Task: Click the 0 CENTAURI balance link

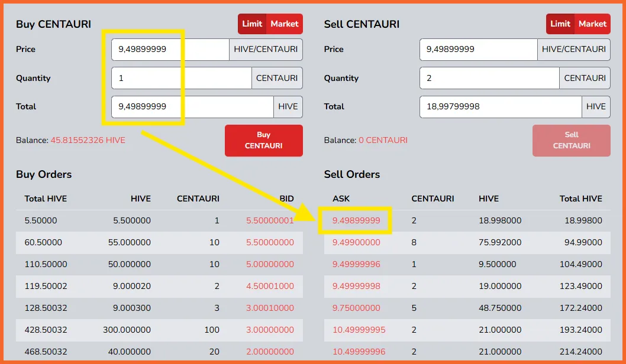Action: pos(383,140)
